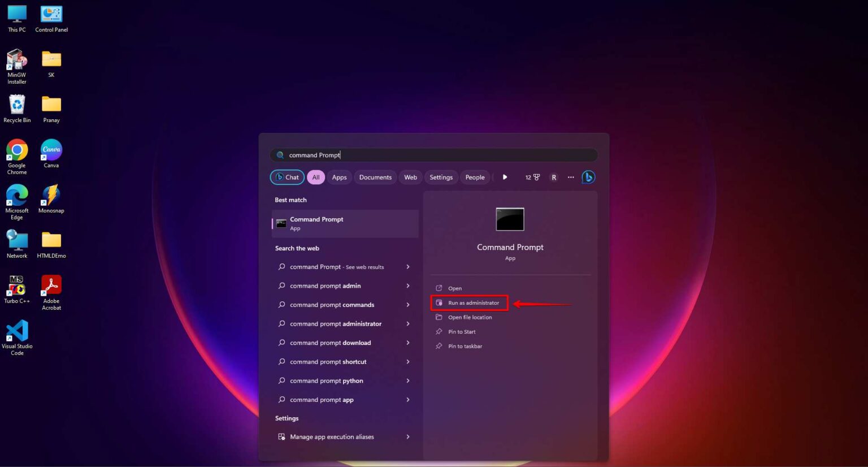The image size is (868, 467).
Task: Open the Recycle Bin
Action: [x=17, y=105]
